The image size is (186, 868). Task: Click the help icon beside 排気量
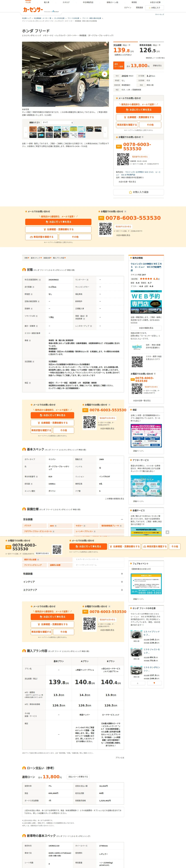click(31, 484)
